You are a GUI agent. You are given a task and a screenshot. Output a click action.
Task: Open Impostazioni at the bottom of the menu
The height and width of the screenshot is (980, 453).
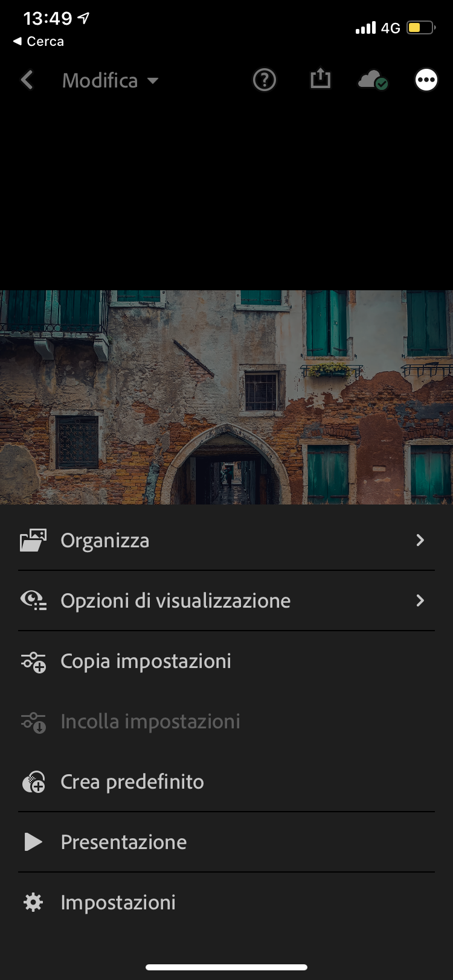click(117, 902)
